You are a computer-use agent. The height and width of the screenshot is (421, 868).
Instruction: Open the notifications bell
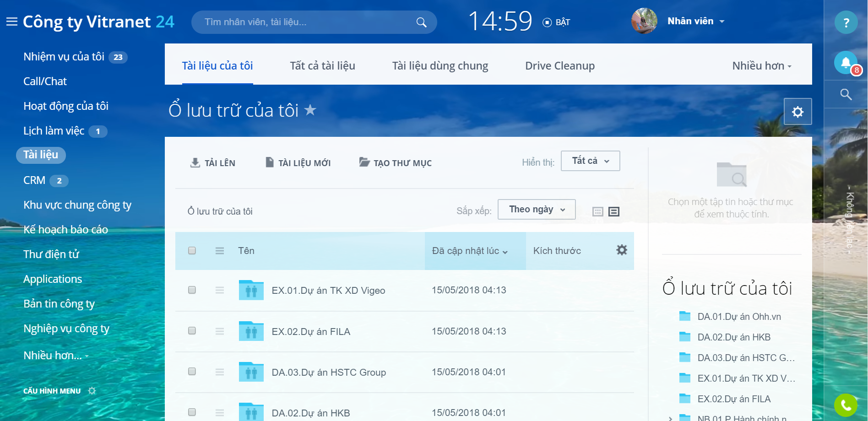(x=846, y=63)
